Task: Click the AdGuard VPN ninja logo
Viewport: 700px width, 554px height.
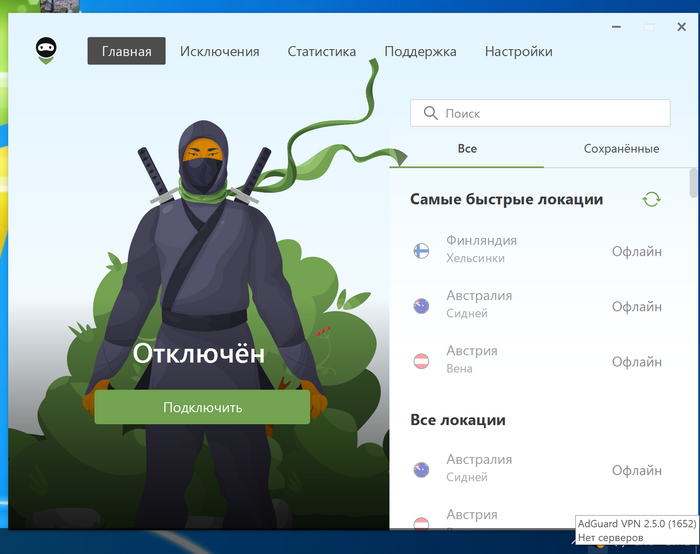Action: pos(47,51)
